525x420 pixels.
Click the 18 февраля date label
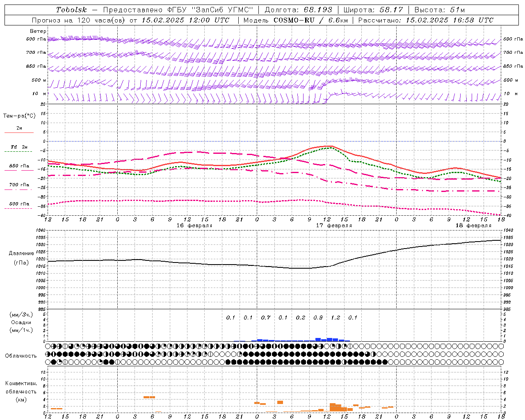tap(473, 226)
